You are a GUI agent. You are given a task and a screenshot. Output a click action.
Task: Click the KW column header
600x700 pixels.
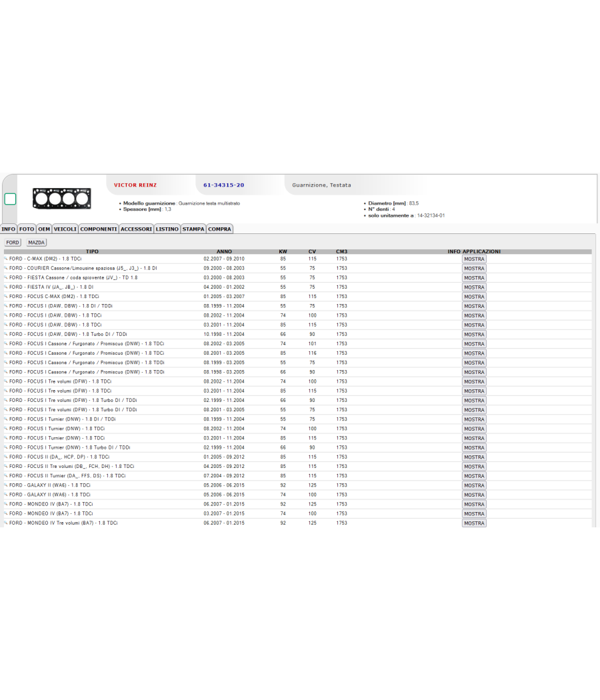click(x=283, y=251)
